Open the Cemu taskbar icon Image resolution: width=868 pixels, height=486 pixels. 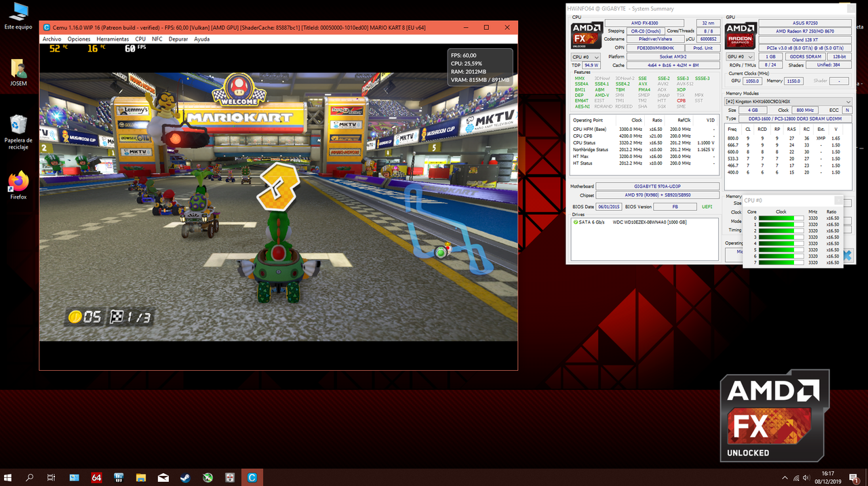(252, 477)
